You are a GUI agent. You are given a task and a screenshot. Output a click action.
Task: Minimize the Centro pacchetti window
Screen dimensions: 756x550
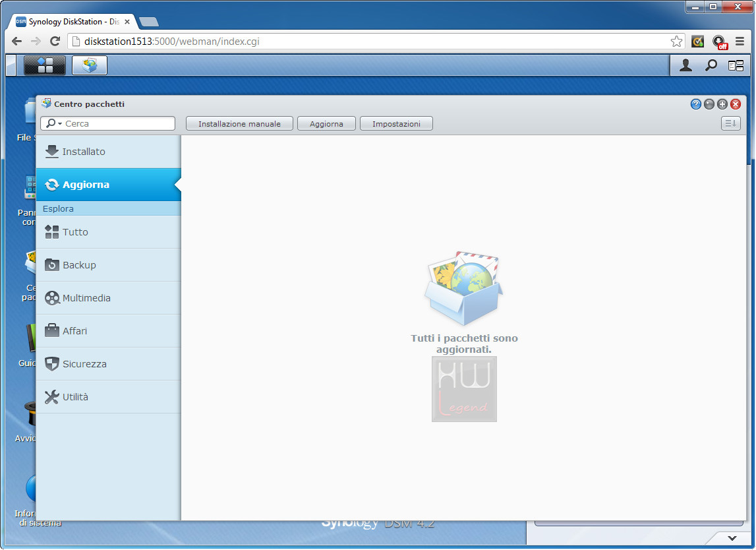pyautogui.click(x=709, y=104)
